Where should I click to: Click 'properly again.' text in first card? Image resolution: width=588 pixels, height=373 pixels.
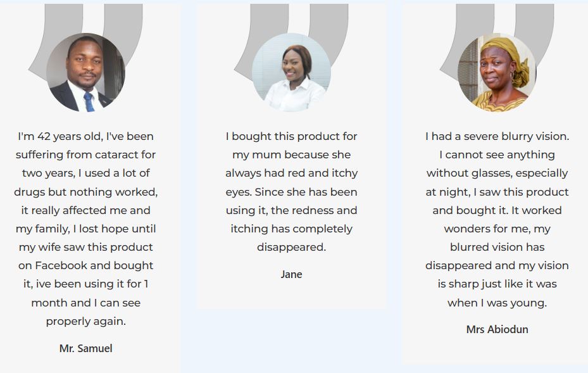point(85,321)
